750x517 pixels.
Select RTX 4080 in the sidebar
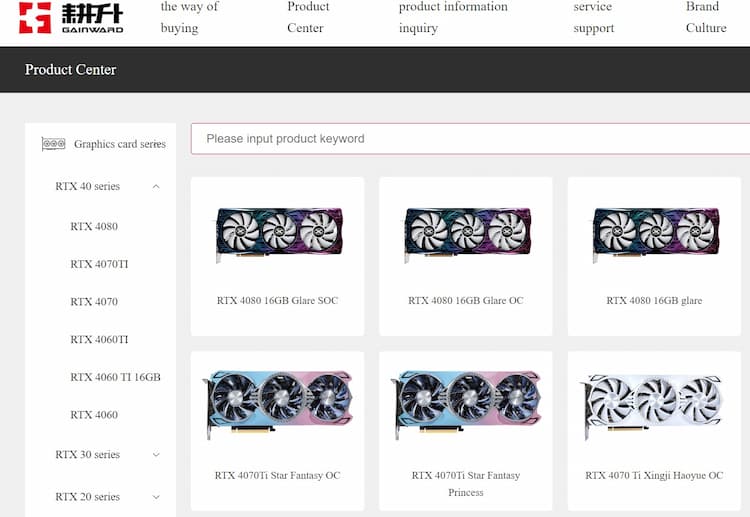point(94,226)
